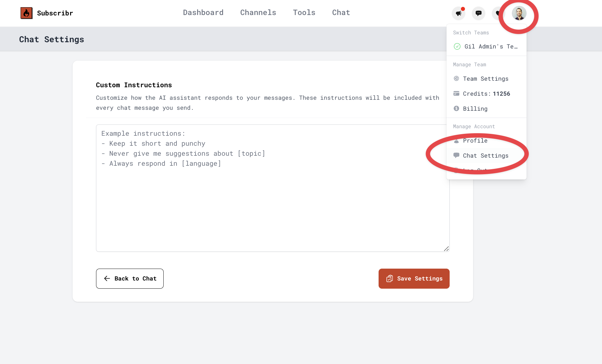Click the Save Settings button

(x=414, y=279)
